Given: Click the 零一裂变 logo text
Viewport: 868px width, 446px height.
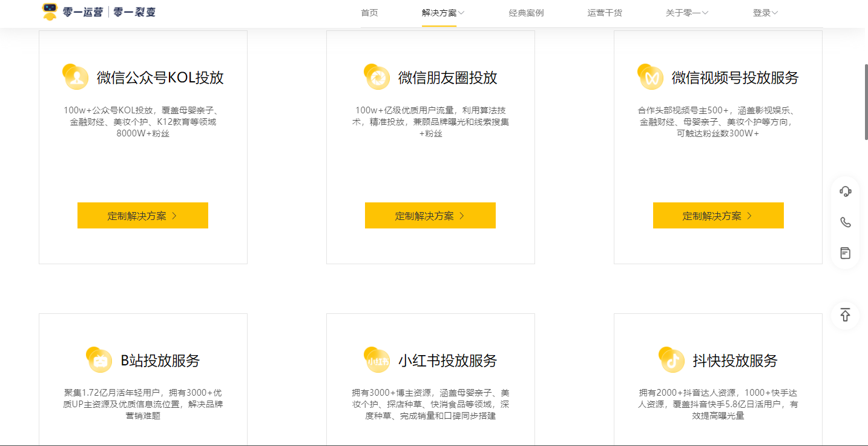Looking at the screenshot, I should (134, 12).
